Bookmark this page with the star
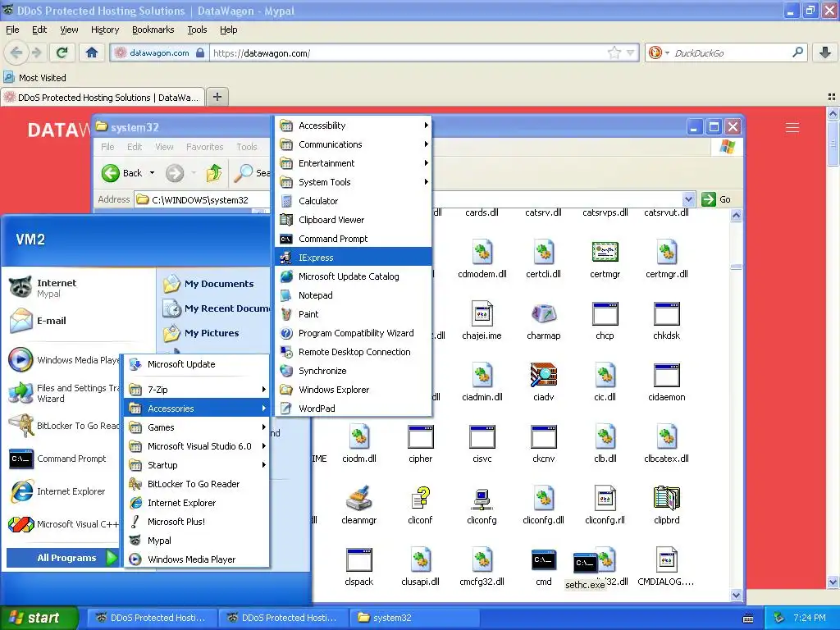The width and height of the screenshot is (840, 630). pos(614,52)
